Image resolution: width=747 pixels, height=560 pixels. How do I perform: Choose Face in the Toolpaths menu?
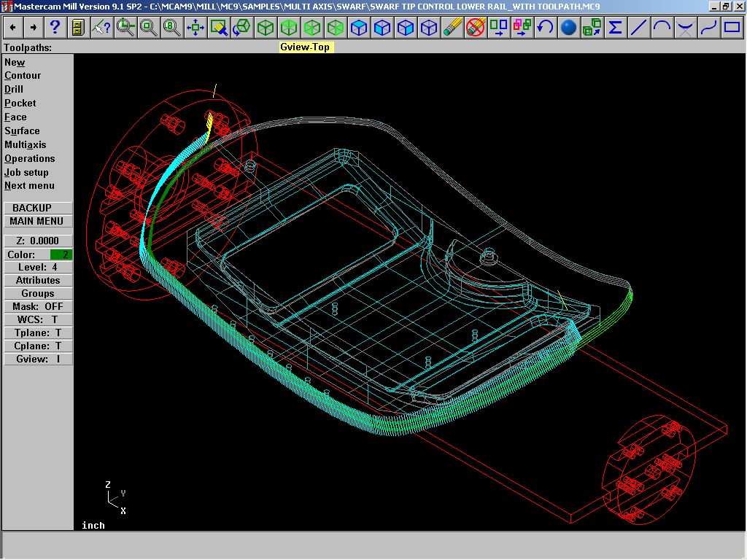pyautogui.click(x=16, y=117)
